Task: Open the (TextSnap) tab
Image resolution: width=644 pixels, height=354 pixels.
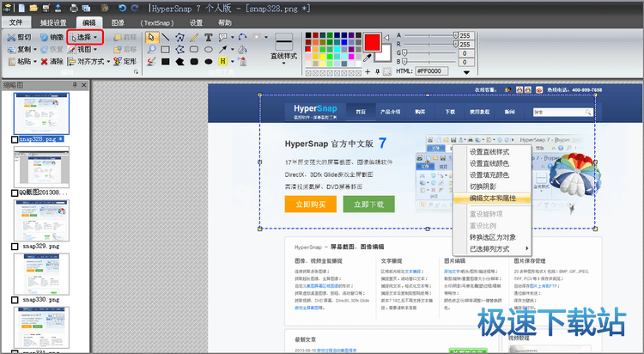Action: (156, 22)
